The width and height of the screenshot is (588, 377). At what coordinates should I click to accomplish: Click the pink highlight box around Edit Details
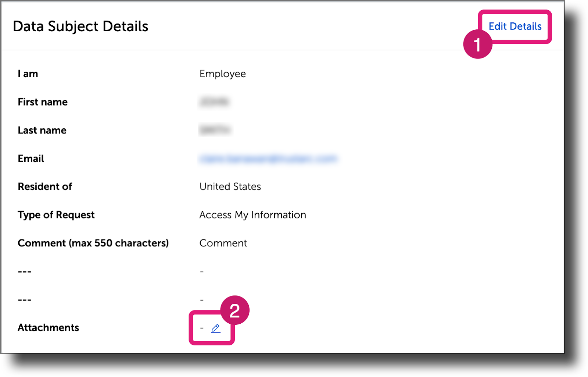(515, 26)
